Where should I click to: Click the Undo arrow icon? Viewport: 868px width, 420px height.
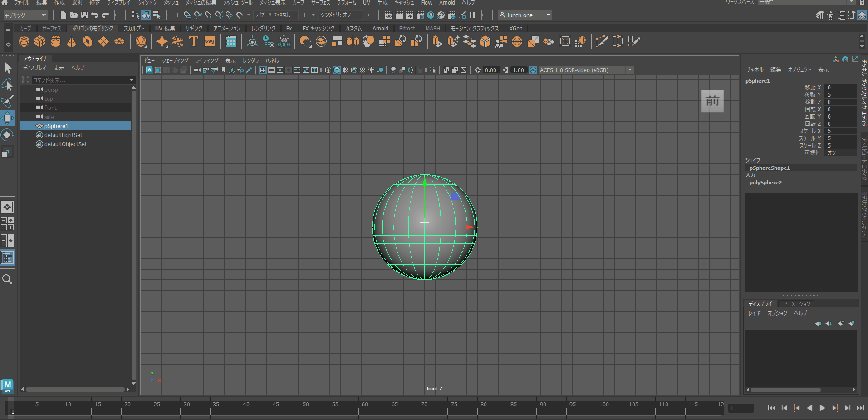(x=95, y=15)
